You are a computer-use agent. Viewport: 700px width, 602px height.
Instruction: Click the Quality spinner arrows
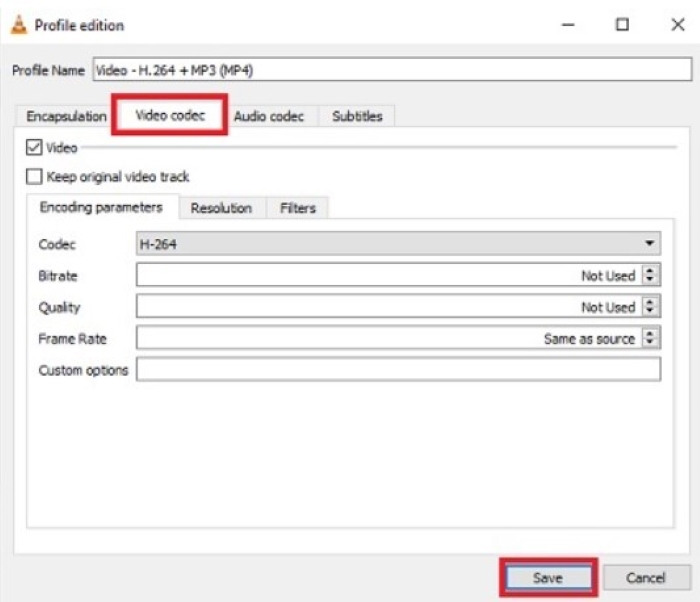(x=651, y=307)
